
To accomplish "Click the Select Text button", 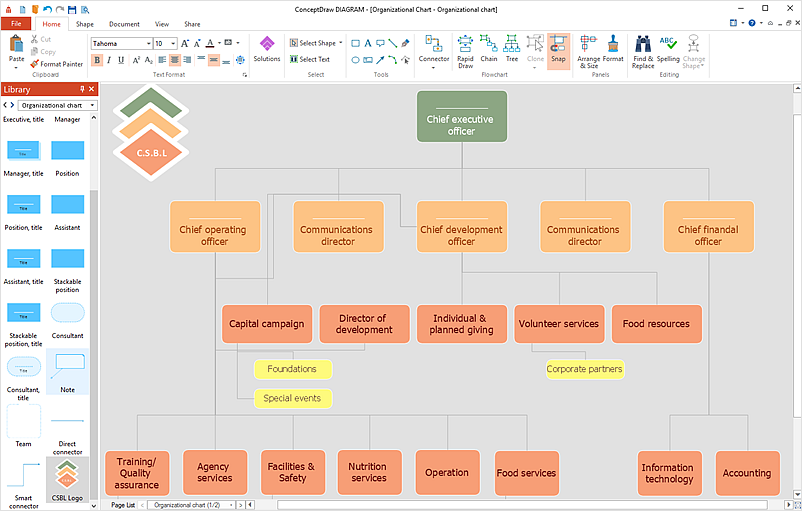I will pyautogui.click(x=310, y=59).
